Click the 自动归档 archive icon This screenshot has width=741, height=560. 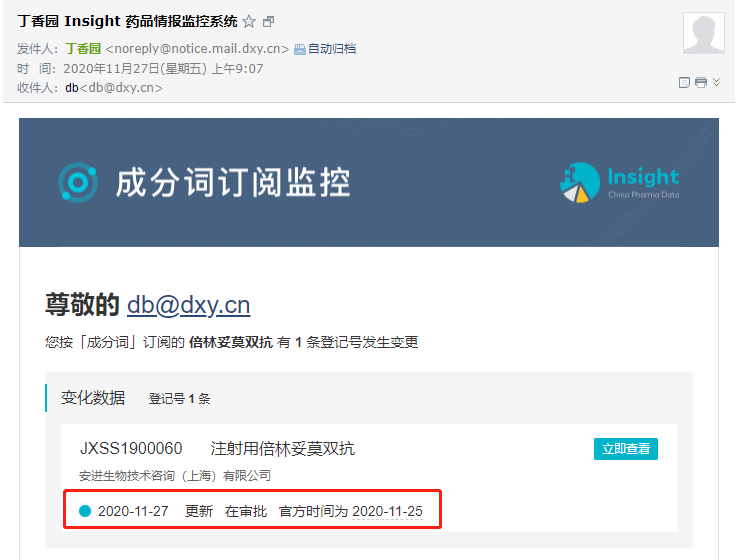pyautogui.click(x=300, y=49)
